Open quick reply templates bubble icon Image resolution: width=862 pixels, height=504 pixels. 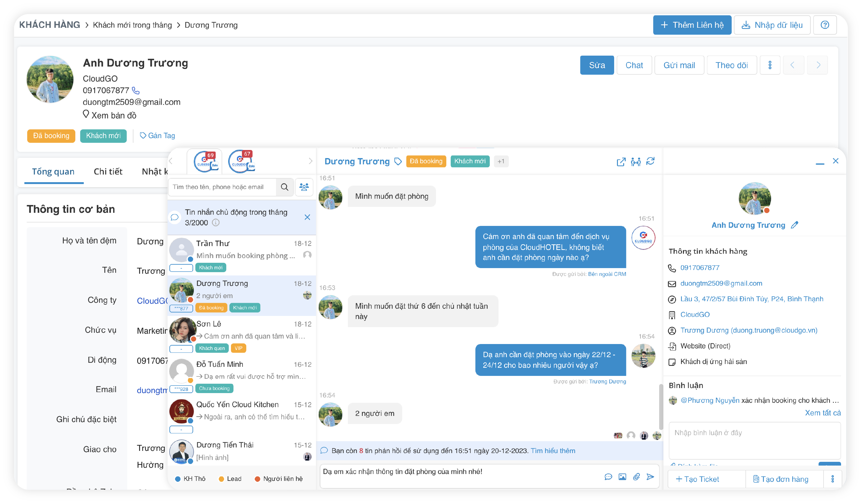tap(608, 477)
